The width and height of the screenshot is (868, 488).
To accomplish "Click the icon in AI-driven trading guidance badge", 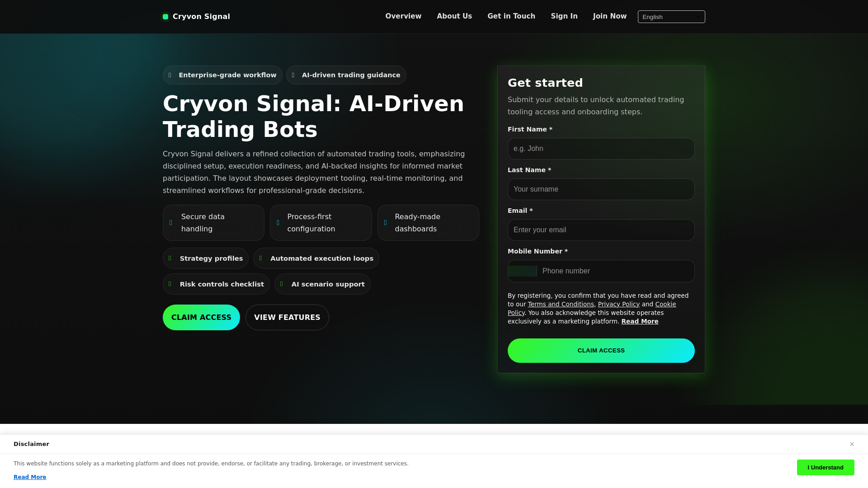I will 293,75.
